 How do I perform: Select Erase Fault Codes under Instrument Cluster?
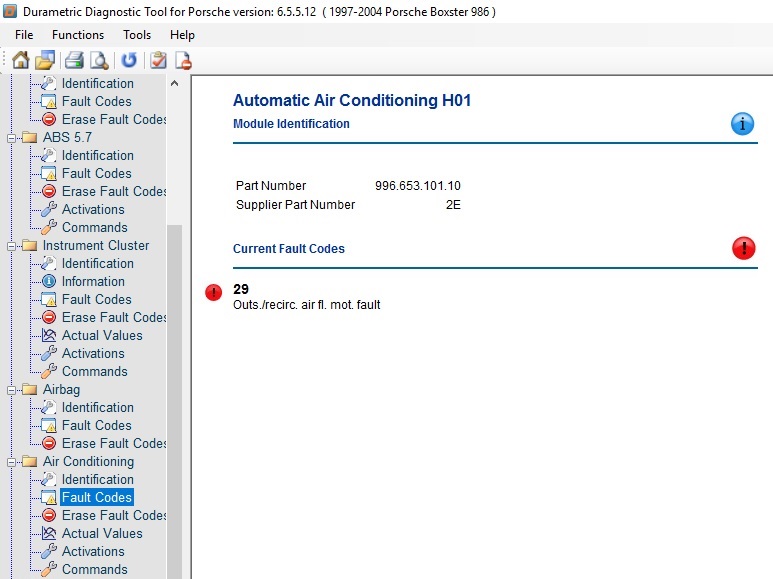[x=114, y=317]
